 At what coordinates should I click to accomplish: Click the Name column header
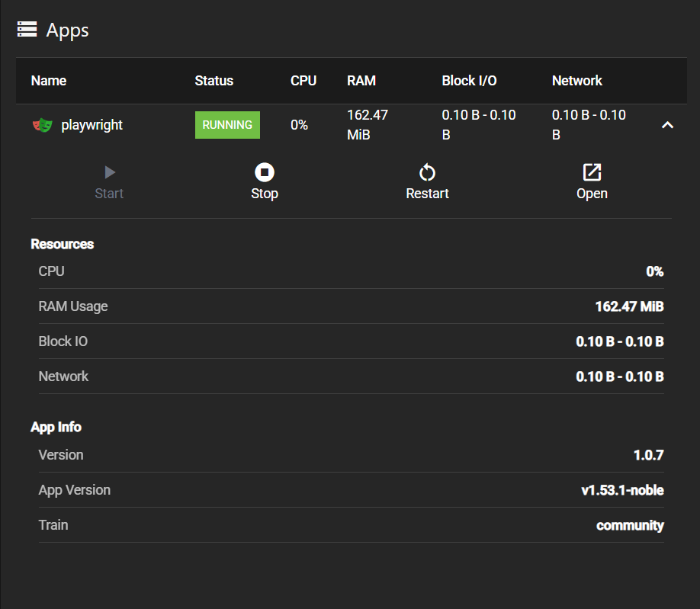[49, 81]
